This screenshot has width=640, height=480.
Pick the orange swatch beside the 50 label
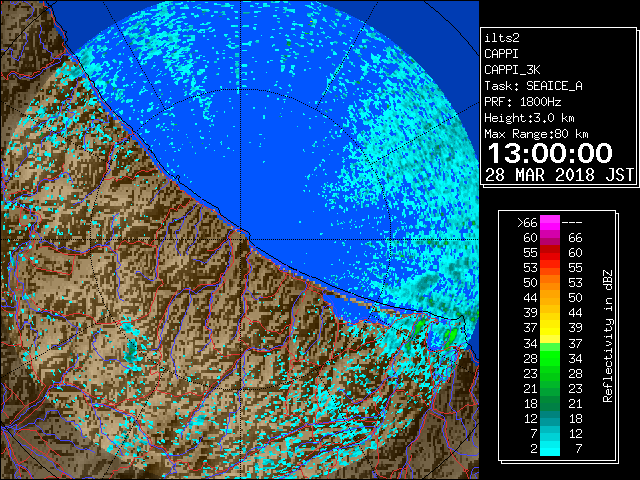[550, 283]
